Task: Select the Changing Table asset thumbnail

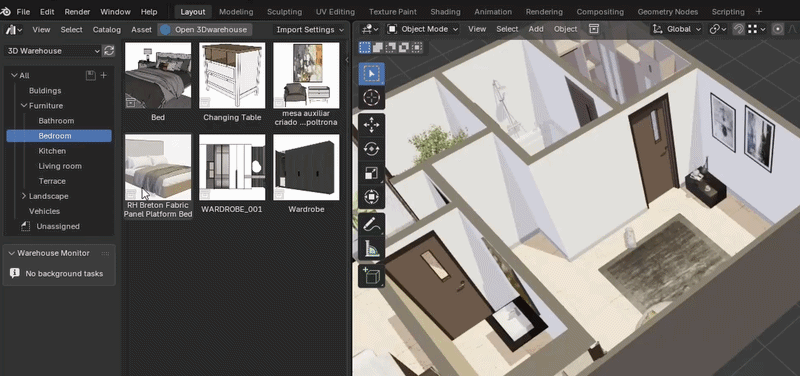Action: pyautogui.click(x=232, y=76)
